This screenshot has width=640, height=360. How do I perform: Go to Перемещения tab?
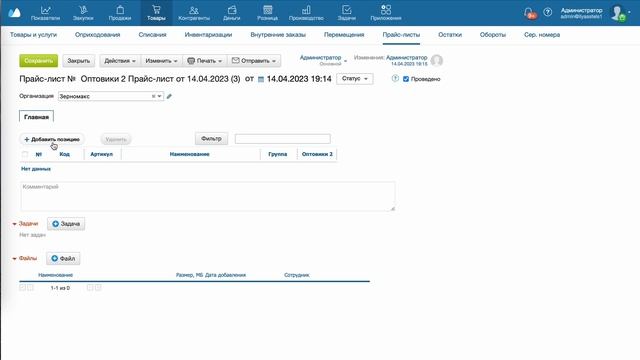(344, 35)
